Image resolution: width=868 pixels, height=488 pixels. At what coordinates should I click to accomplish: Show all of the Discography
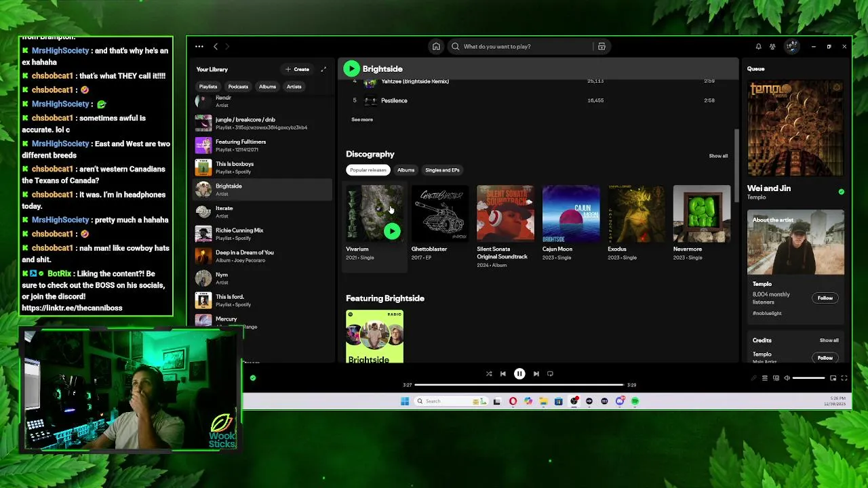point(718,156)
